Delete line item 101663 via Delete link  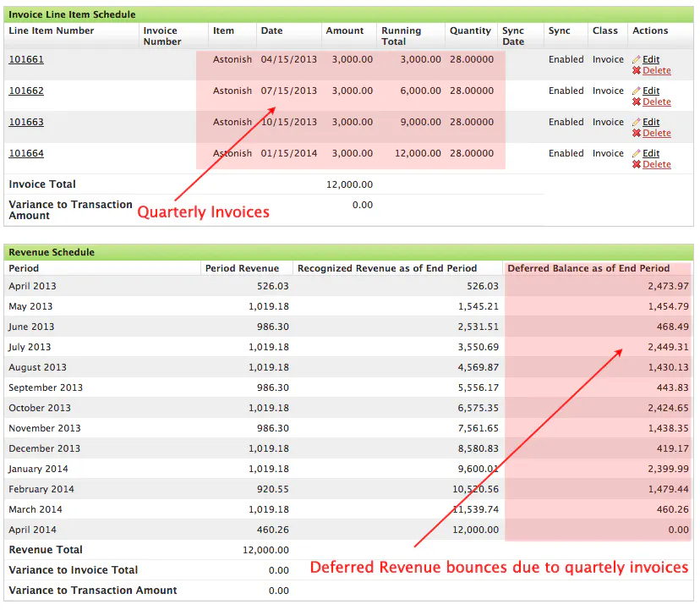point(657,133)
